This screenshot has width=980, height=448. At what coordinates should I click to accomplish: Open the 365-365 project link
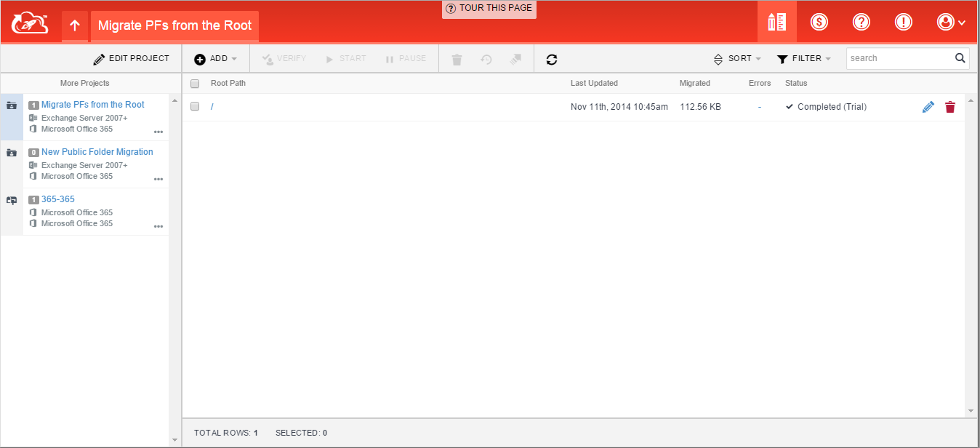pos(58,199)
